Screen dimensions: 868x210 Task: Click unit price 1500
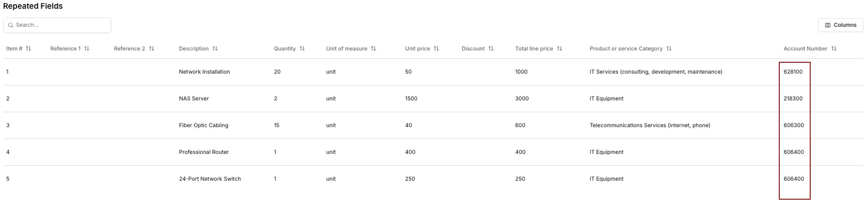(x=411, y=98)
